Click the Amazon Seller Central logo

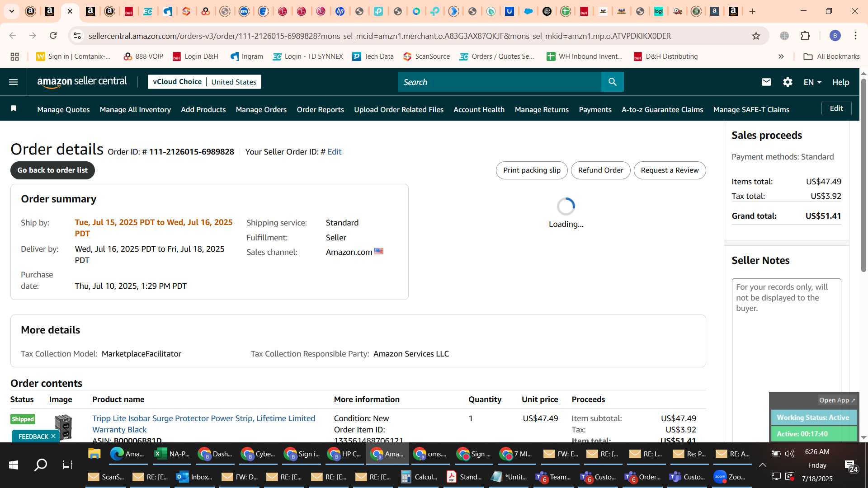pyautogui.click(x=82, y=82)
